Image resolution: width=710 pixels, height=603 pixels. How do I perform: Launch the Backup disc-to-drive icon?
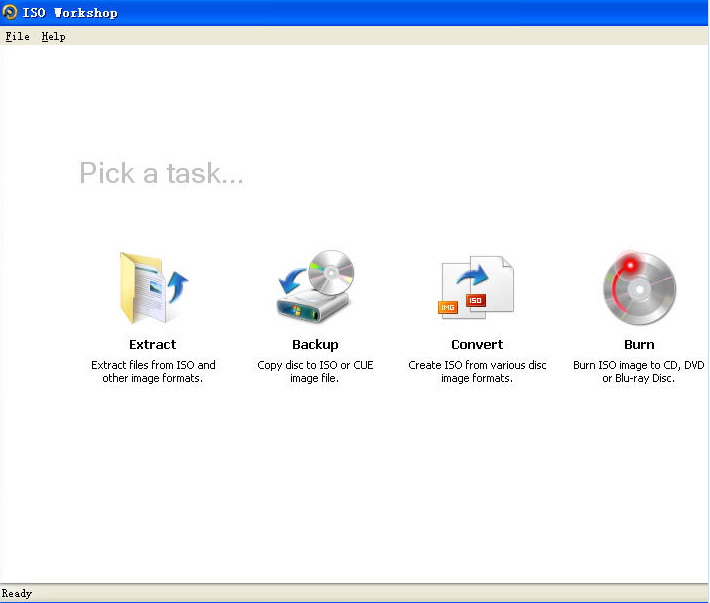coord(315,286)
